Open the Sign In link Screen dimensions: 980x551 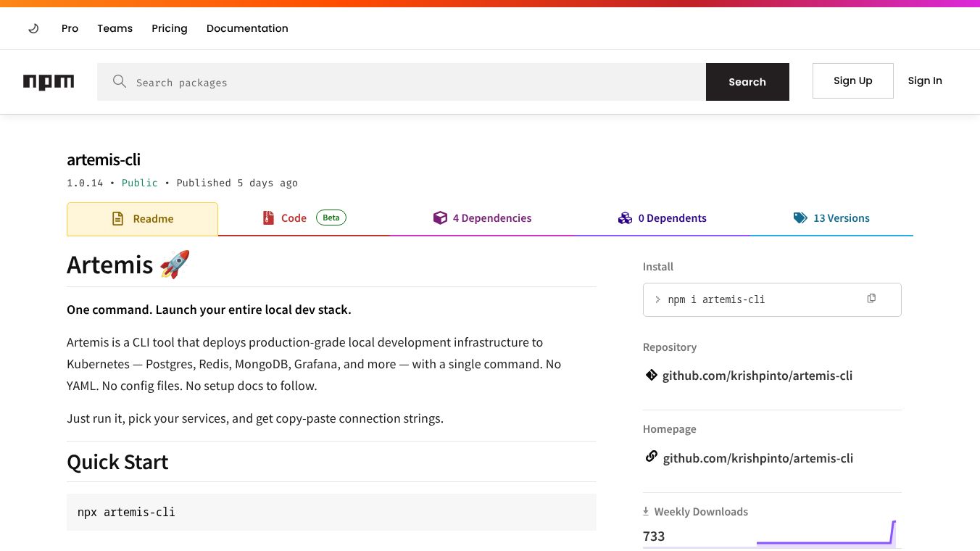(925, 80)
